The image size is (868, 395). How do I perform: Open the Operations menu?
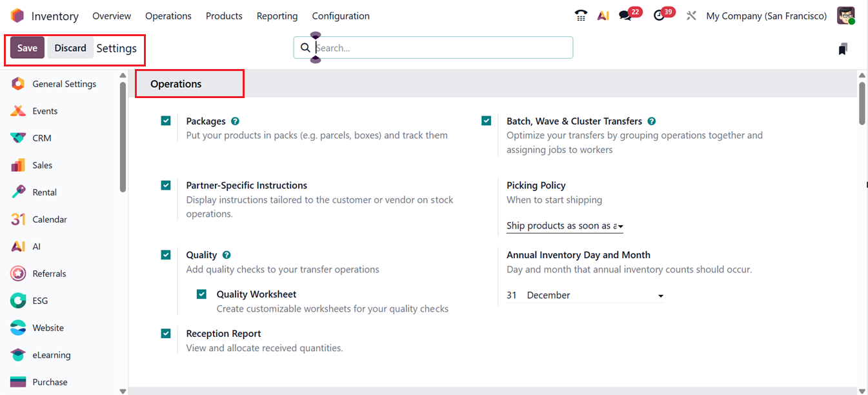(x=168, y=16)
